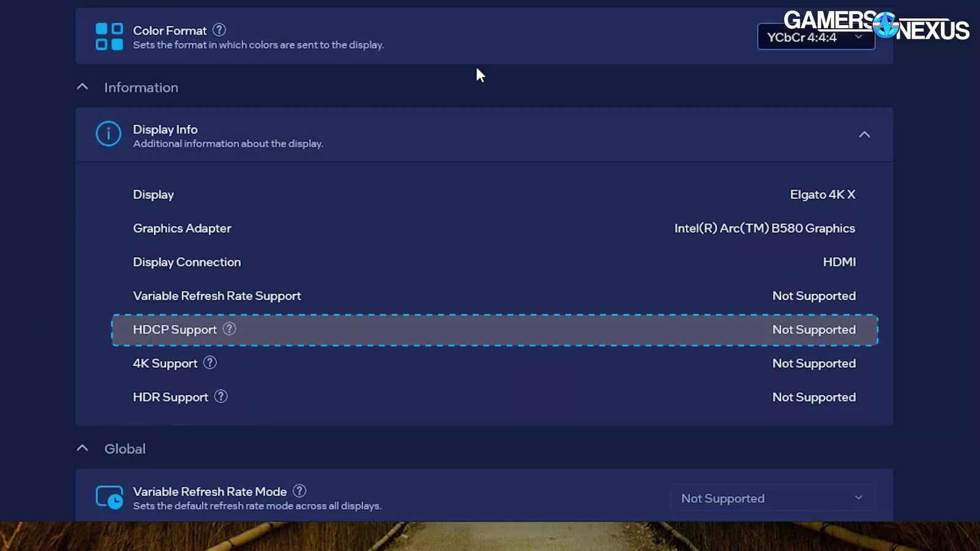Click the Intel Arc B580 Graphics adapter text
The height and width of the screenshot is (551, 980).
pyautogui.click(x=764, y=228)
